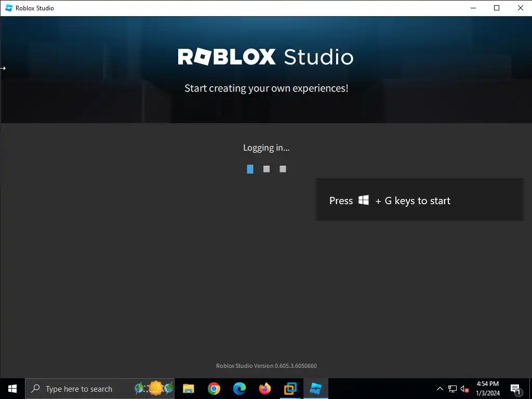Click the Windows logo in the Game Bar prompt
Screen dimensions: 532x399
click(364, 200)
